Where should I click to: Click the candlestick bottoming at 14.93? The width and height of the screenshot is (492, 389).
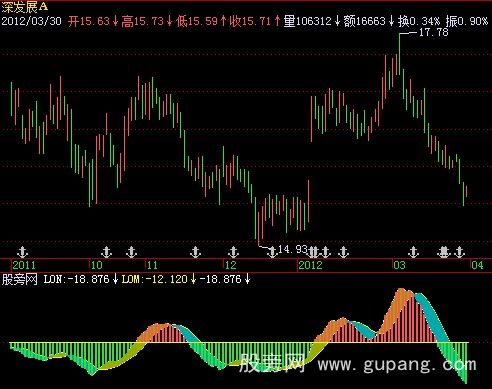click(x=259, y=230)
